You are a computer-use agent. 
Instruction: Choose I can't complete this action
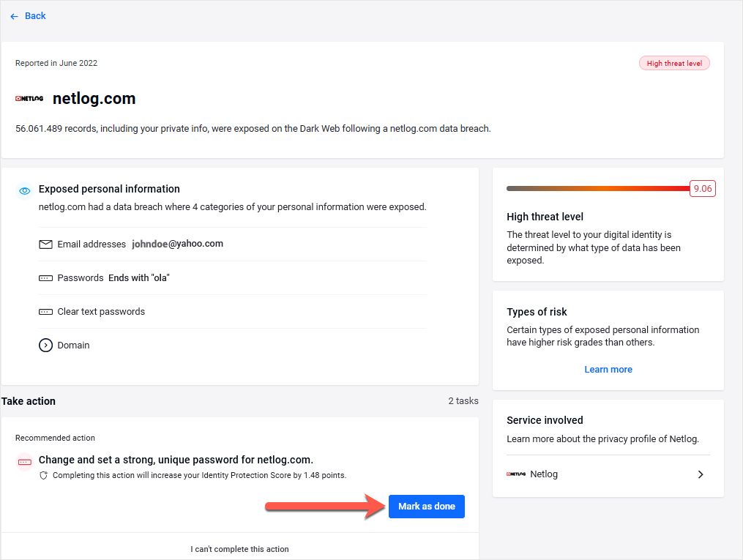click(240, 549)
